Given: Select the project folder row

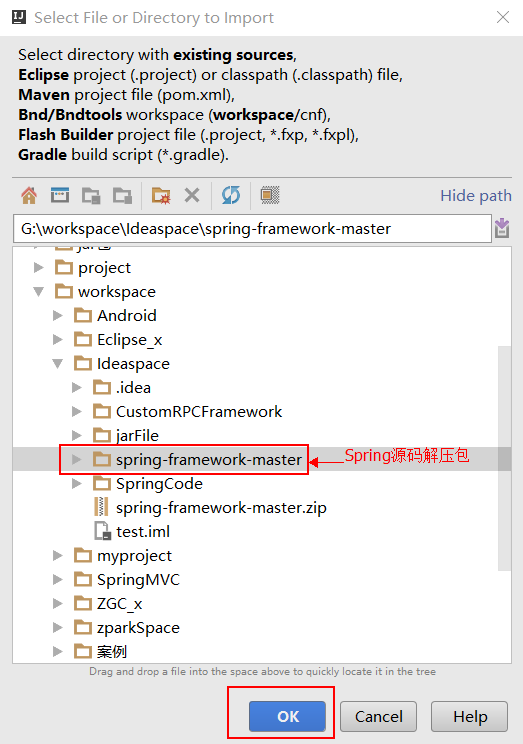Looking at the screenshot, I should (x=262, y=268).
